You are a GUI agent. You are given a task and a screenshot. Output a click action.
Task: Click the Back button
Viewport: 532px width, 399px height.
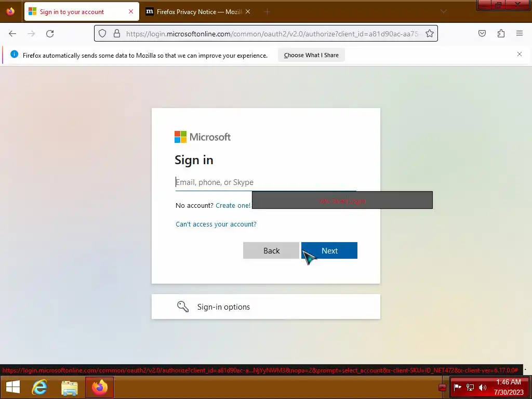(271, 250)
